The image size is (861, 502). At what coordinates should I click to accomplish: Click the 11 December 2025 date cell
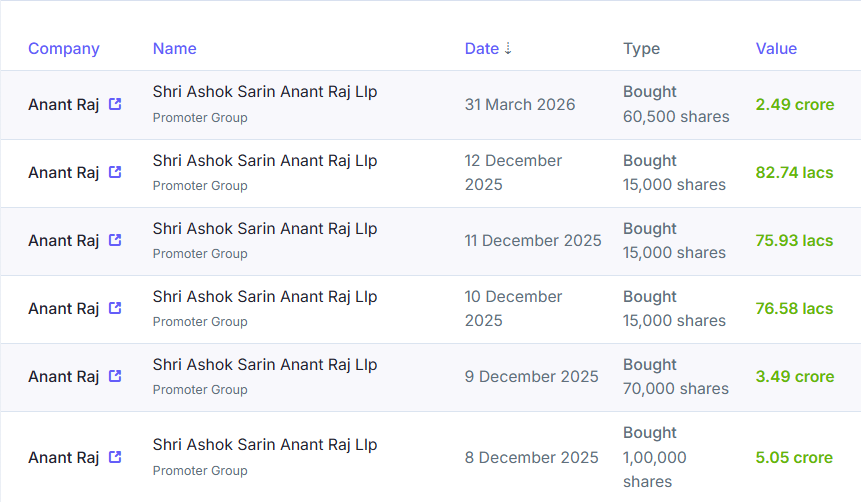click(x=533, y=241)
